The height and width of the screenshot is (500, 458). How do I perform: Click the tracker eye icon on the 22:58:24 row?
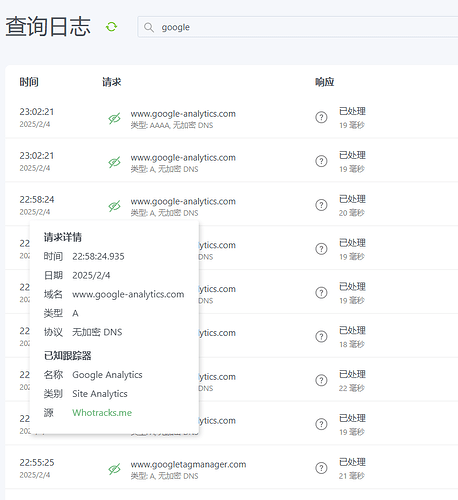(114, 206)
